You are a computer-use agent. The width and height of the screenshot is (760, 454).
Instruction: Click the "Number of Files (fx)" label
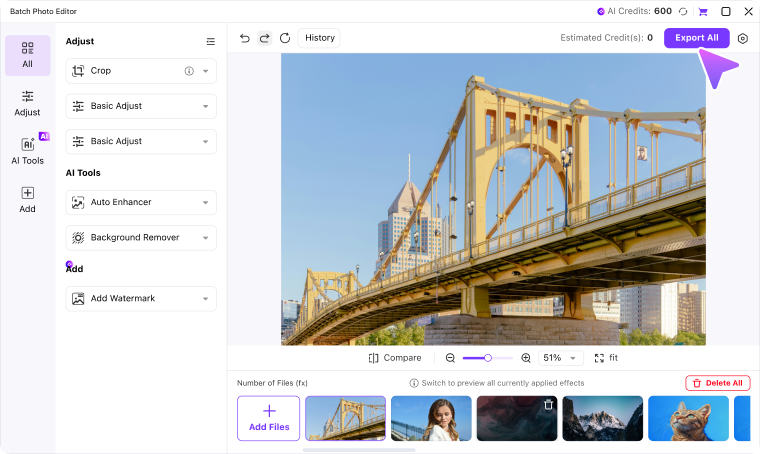(272, 383)
